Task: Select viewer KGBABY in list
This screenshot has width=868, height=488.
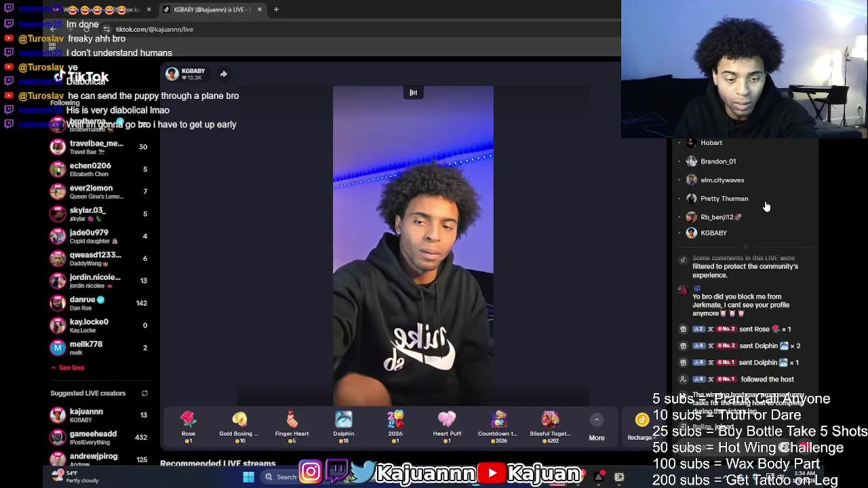Action: click(713, 233)
